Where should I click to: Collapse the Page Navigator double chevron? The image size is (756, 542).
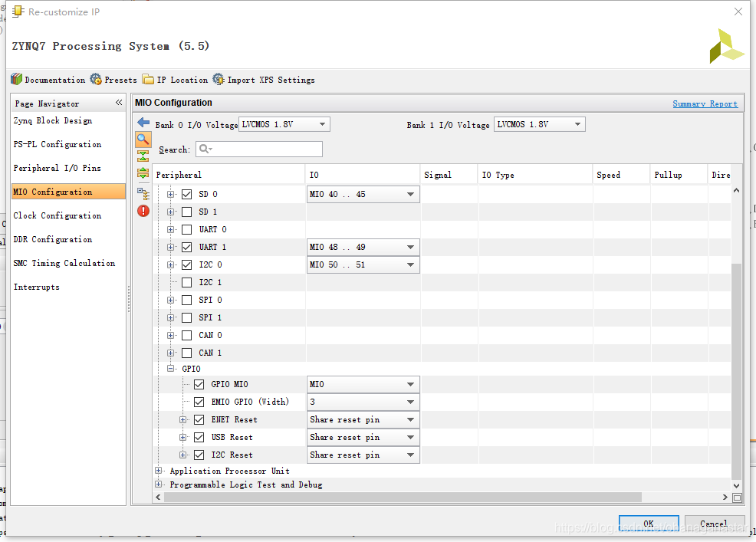click(x=119, y=103)
